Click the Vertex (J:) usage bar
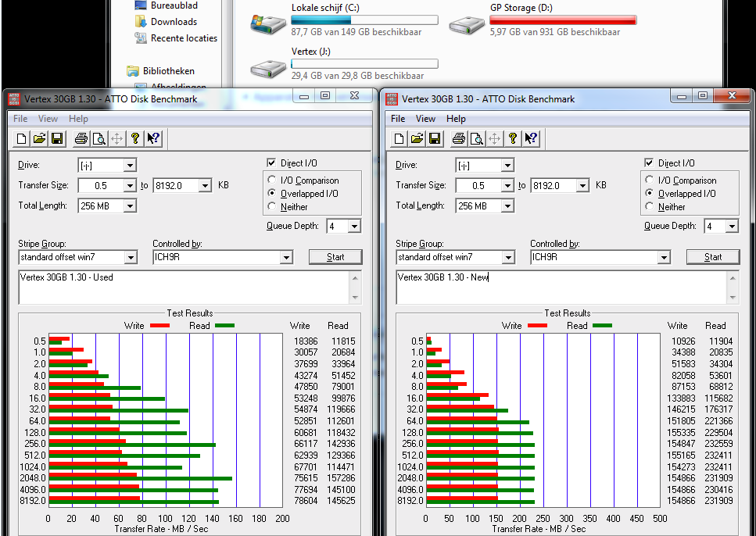This screenshot has width=756, height=536. [x=364, y=63]
